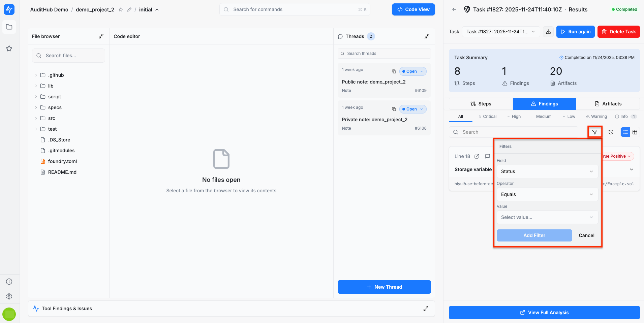This screenshot has height=323, width=644.
Task: Expand the src folder in file tree
Action: pos(36,118)
